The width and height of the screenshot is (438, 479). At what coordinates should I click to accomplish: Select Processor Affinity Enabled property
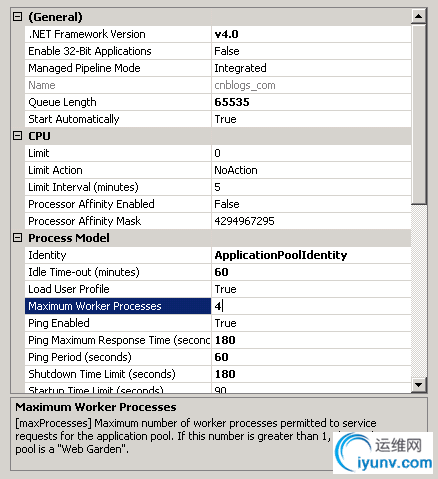(x=118, y=204)
